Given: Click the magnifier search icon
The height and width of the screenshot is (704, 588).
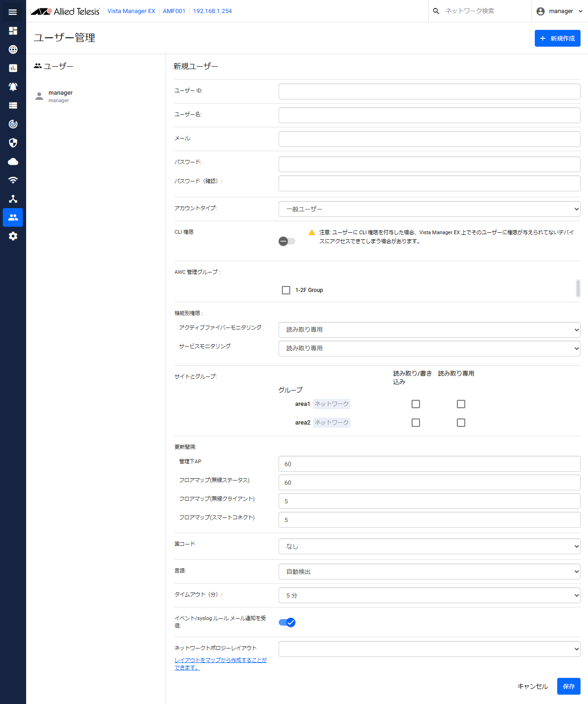Looking at the screenshot, I should pos(436,11).
